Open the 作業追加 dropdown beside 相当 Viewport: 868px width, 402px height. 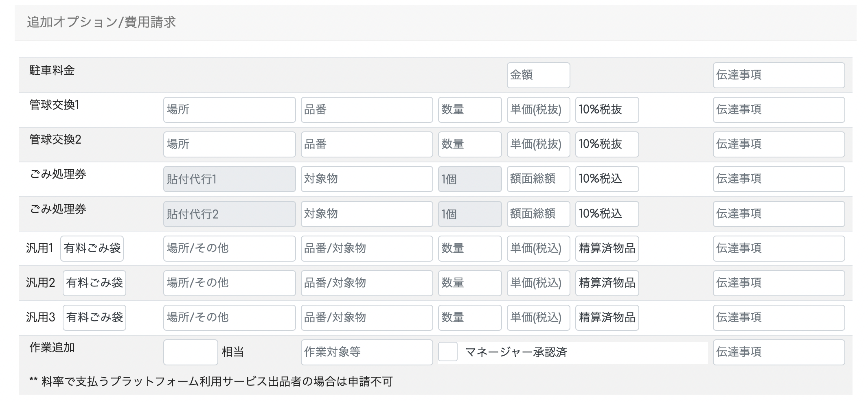[x=191, y=352]
